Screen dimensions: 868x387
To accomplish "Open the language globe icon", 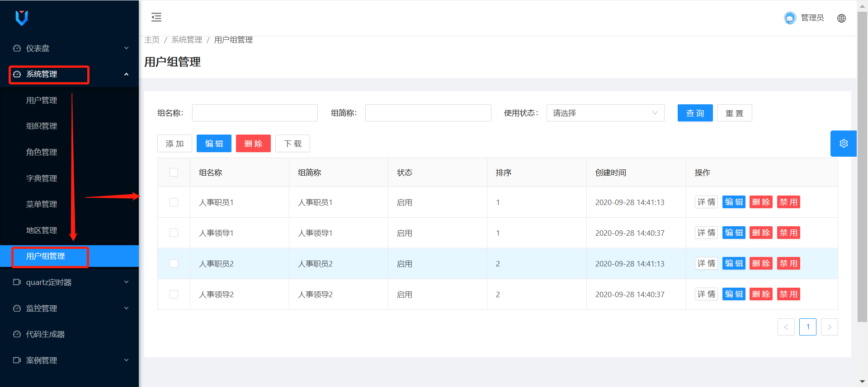I will point(841,18).
